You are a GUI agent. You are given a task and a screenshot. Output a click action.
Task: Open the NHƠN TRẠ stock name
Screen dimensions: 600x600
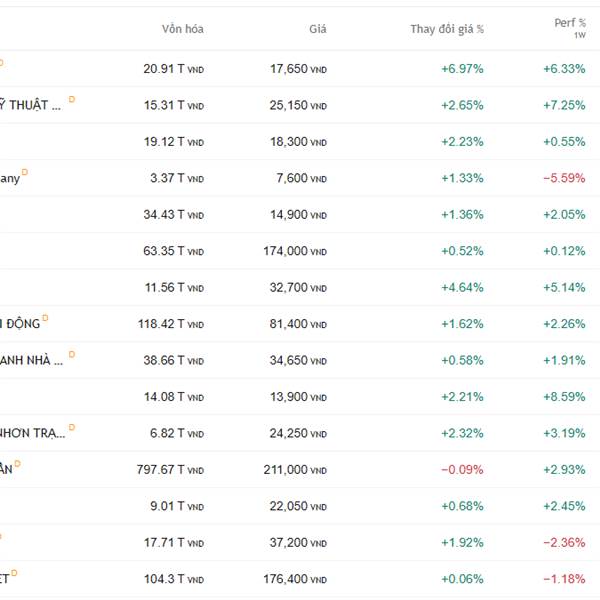(x=32, y=433)
